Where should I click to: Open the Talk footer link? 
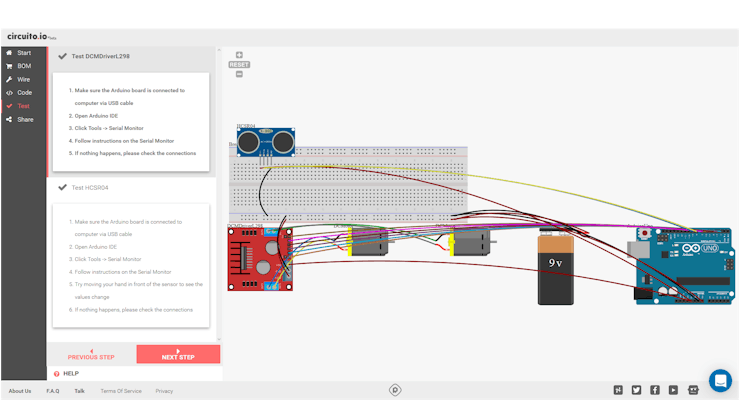coord(79,391)
